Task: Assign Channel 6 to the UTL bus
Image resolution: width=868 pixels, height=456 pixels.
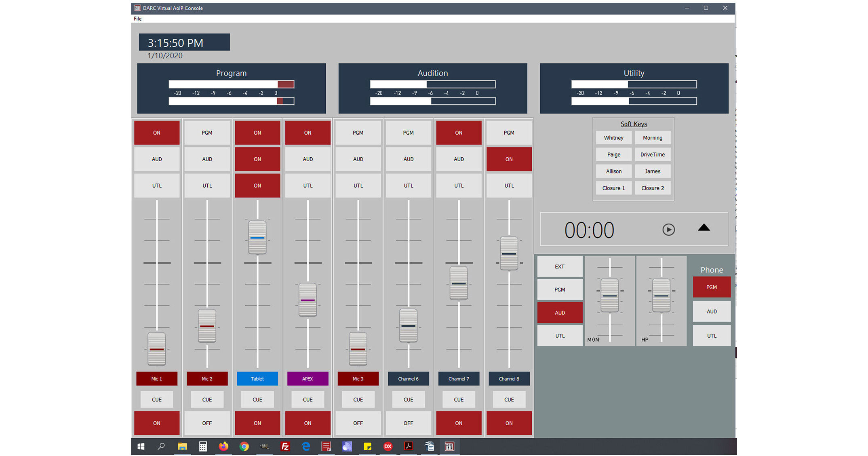Action: [x=408, y=186]
